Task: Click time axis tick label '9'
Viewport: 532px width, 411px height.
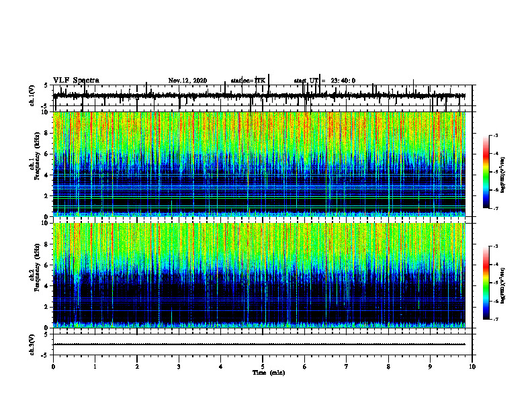Action: pos(430,367)
